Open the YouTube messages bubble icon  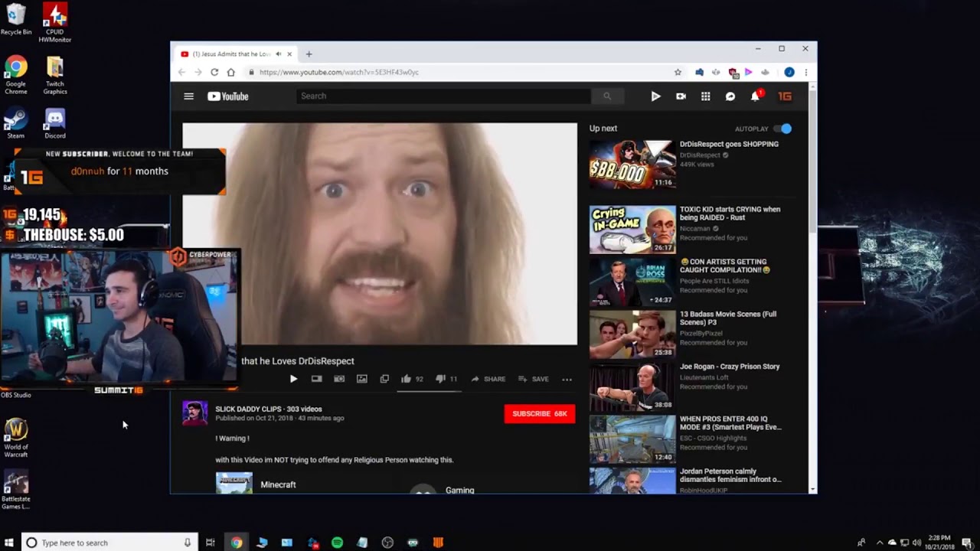(730, 96)
